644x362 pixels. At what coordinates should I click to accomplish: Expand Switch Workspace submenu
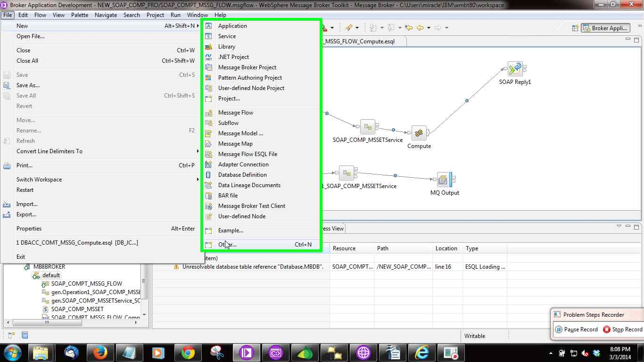coord(198,180)
